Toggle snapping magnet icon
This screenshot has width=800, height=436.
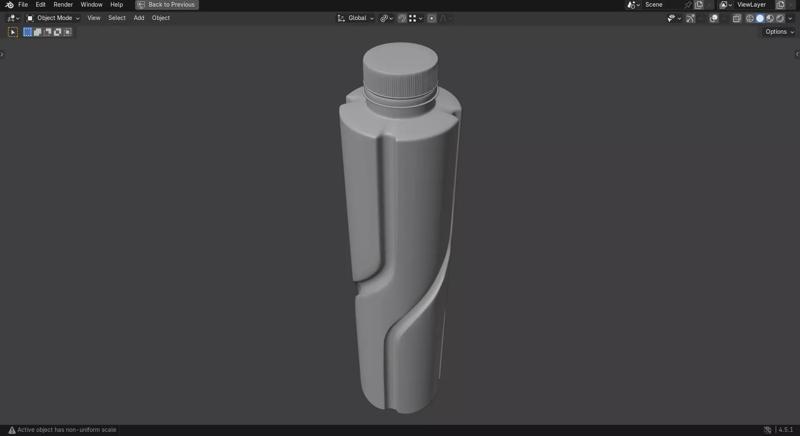point(402,18)
